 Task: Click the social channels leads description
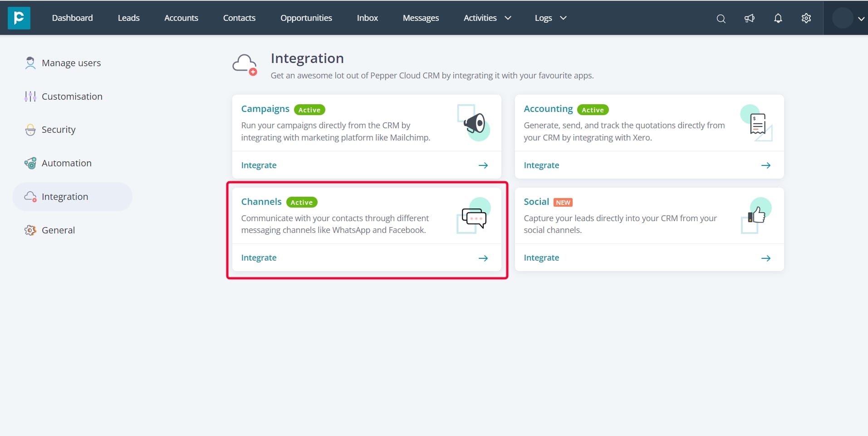[x=620, y=224]
